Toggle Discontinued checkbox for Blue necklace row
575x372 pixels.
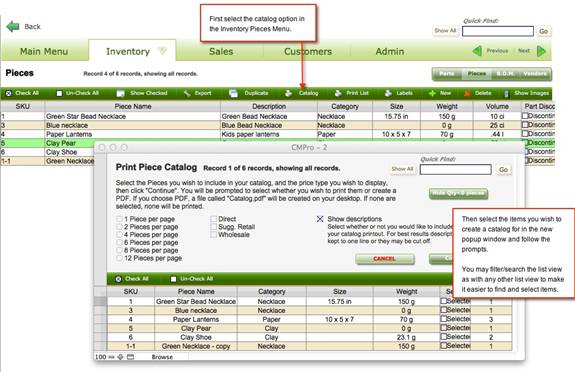click(x=525, y=125)
